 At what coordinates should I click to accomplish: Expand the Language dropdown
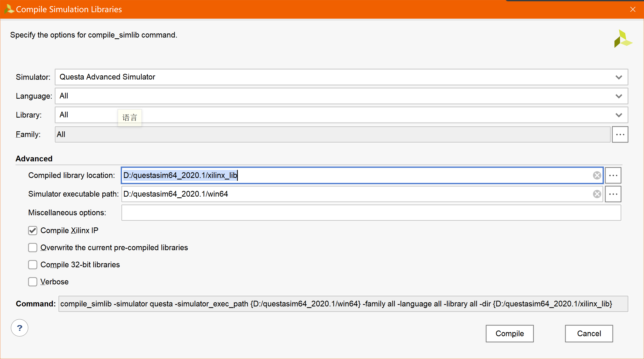[619, 96]
